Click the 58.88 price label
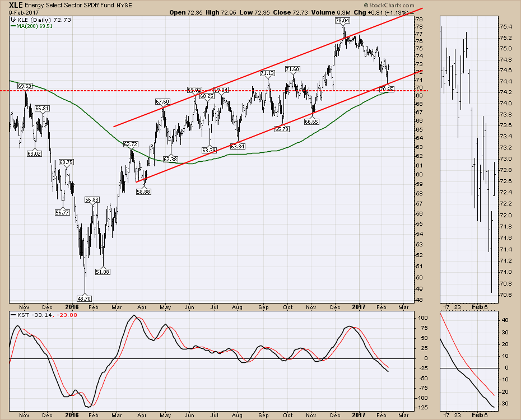 [143, 192]
